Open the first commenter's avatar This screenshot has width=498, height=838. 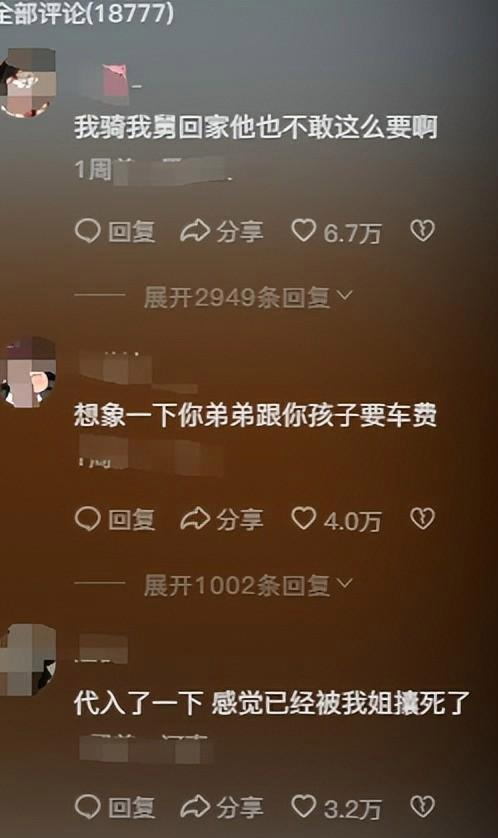coord(28,82)
